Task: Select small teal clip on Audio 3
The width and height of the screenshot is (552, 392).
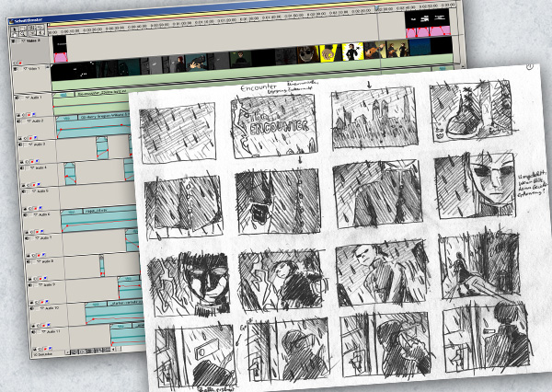Action: click(x=102, y=148)
